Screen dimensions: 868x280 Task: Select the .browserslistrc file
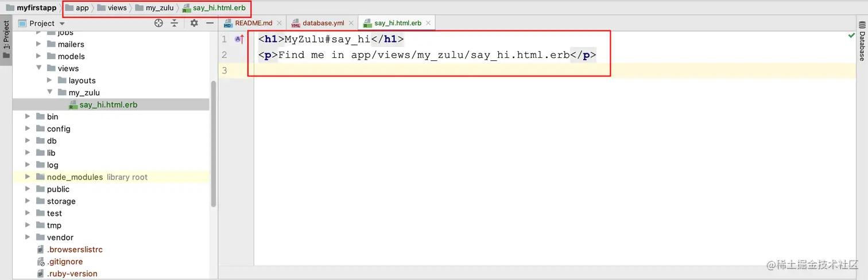[69, 250]
